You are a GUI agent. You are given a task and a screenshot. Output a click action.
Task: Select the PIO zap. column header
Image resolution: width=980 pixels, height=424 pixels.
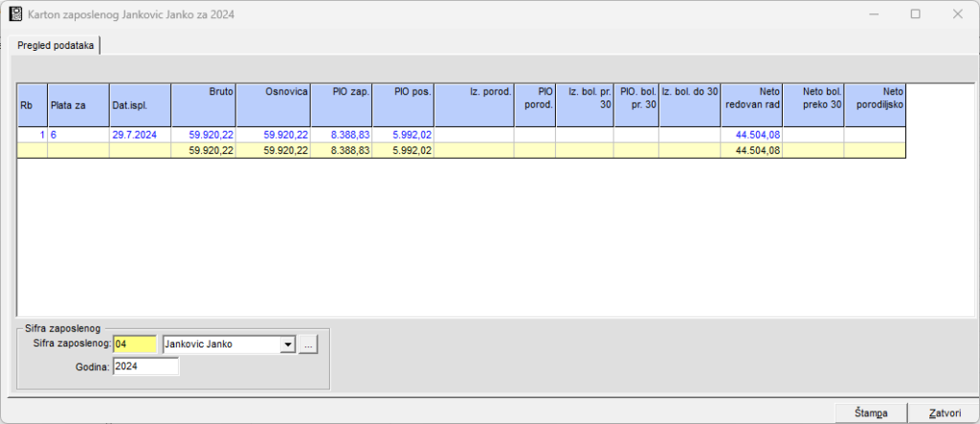[x=340, y=104]
